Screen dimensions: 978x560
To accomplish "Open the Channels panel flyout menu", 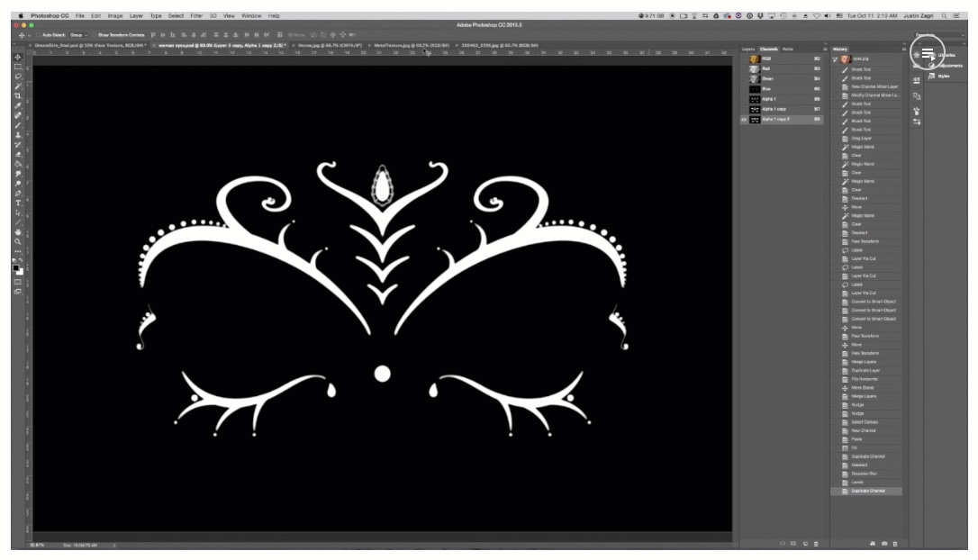I will (825, 49).
